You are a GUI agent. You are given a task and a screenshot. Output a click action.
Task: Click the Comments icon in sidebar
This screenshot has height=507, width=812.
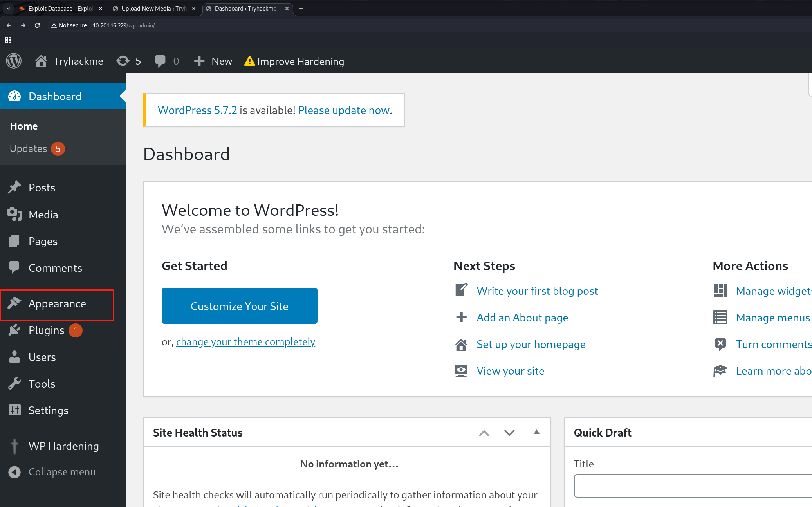coord(14,267)
